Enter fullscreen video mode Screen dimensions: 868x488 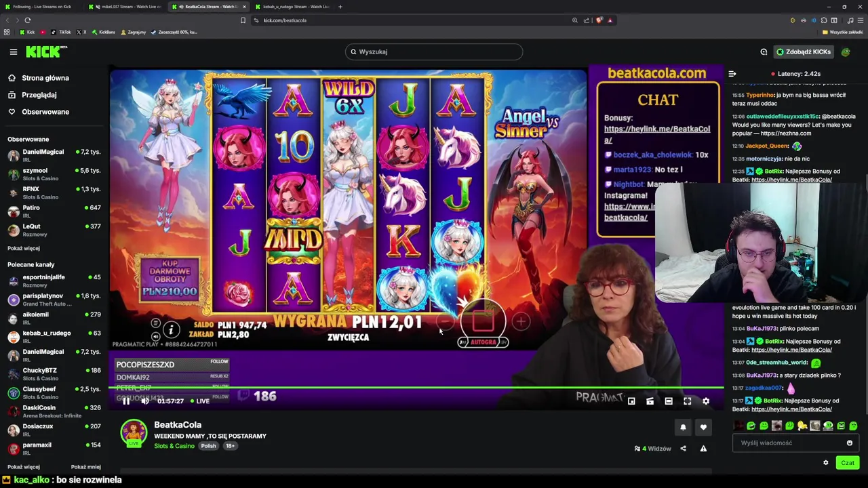pos(687,401)
